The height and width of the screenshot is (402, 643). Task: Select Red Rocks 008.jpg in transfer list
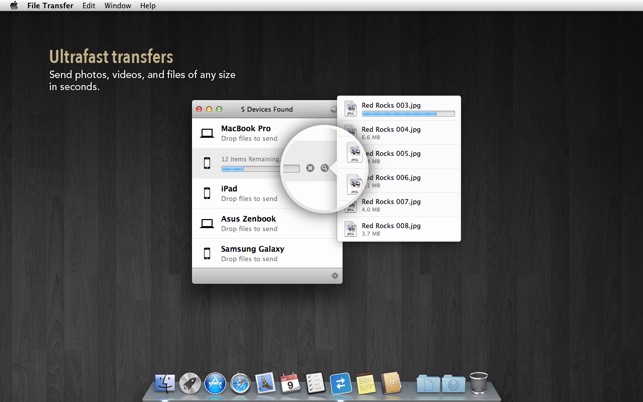pos(399,229)
